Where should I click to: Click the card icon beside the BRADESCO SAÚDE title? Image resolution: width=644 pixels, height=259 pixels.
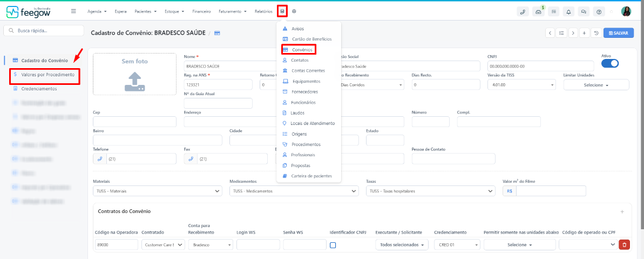(217, 33)
